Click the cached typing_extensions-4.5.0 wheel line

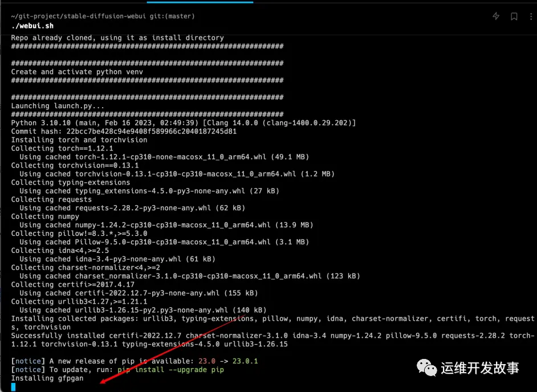pyautogui.click(x=149, y=191)
